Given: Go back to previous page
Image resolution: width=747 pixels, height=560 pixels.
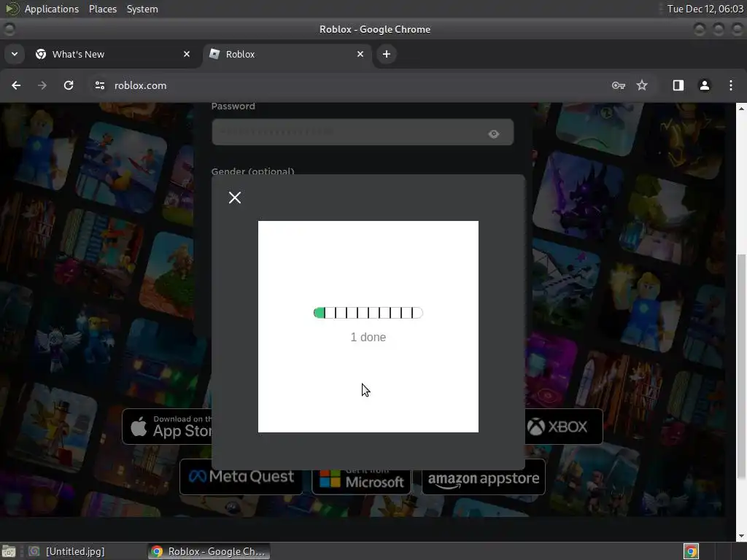Looking at the screenshot, I should pyautogui.click(x=16, y=85).
